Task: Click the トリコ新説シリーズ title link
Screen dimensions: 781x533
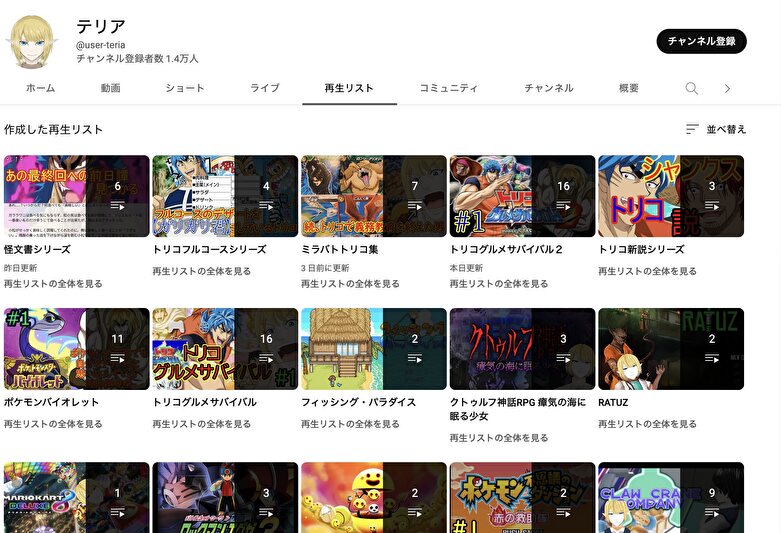Action: 642,249
